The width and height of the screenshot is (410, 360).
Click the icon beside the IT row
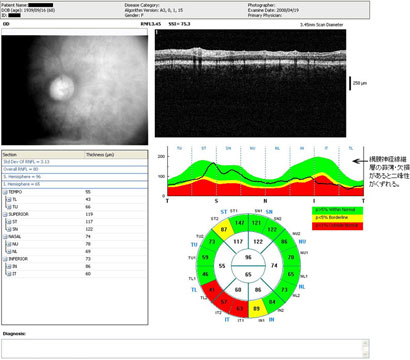pos(10,274)
